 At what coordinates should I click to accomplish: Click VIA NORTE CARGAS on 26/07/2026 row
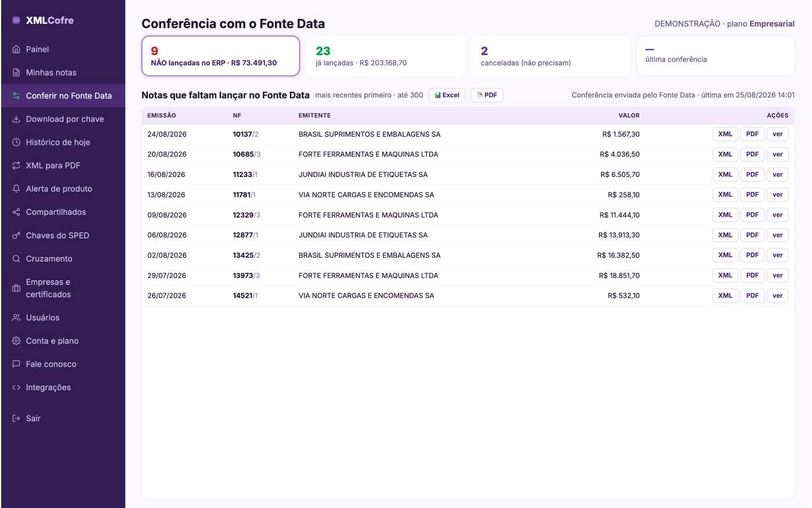pyautogui.click(x=367, y=296)
